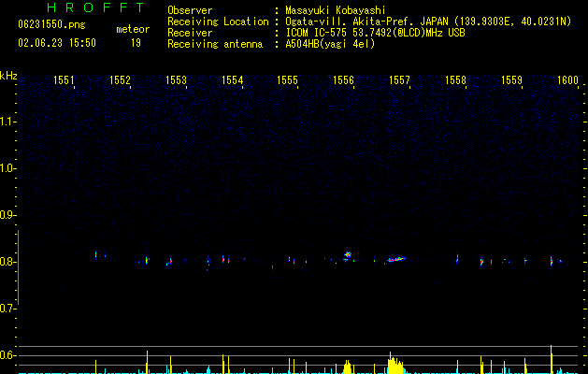The image size is (588, 374).
Task: Click the 0.7 frequency axis label
Action: pyautogui.click(x=7, y=309)
